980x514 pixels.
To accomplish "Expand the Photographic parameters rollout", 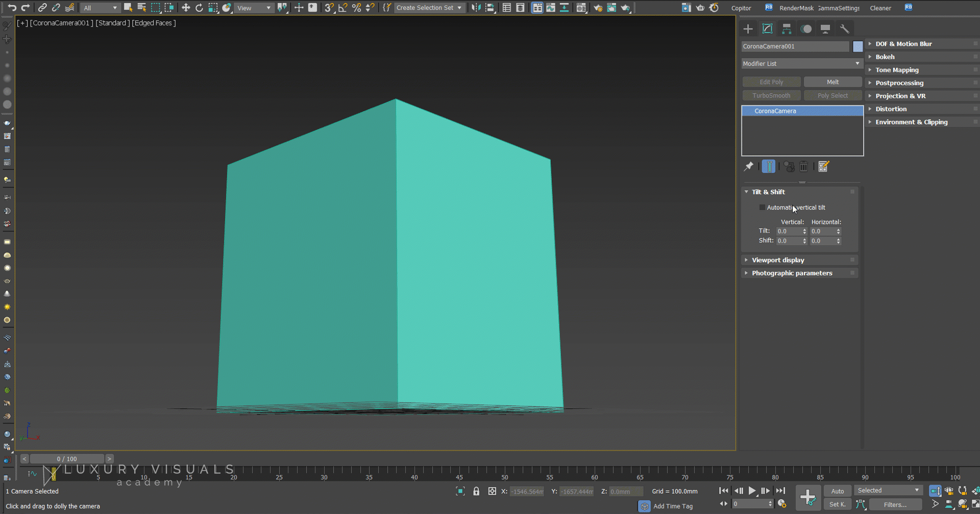I will [x=799, y=273].
